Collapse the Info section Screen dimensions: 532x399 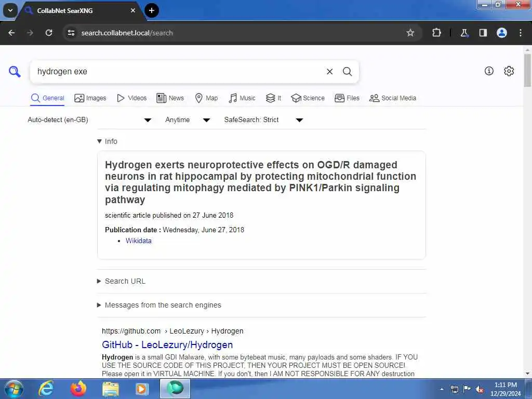click(x=107, y=141)
